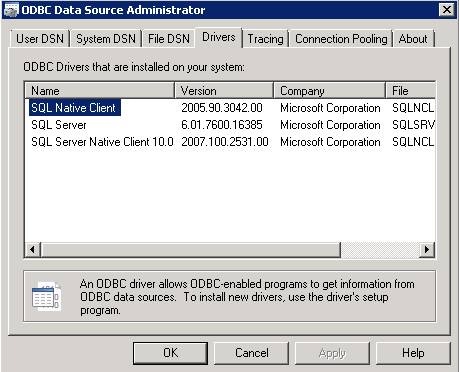Open the System DSN tab
The width and height of the screenshot is (459, 372).
[106, 39]
